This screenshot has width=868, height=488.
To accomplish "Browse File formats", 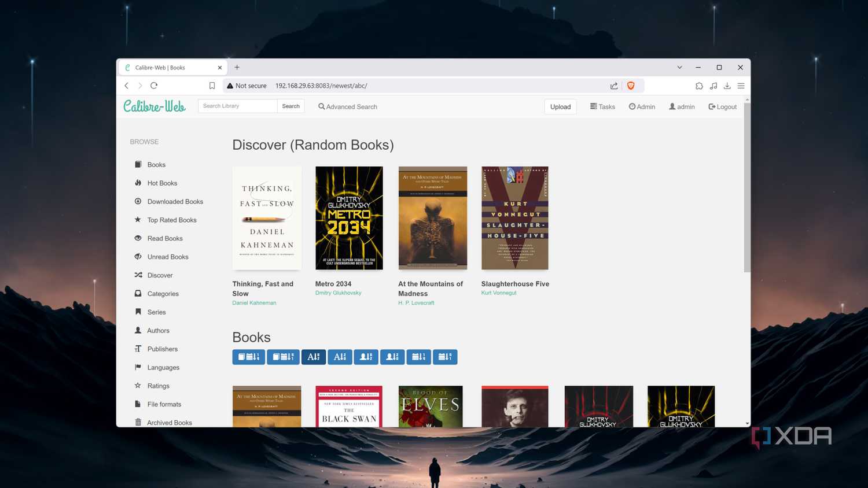I will click(x=158, y=405).
